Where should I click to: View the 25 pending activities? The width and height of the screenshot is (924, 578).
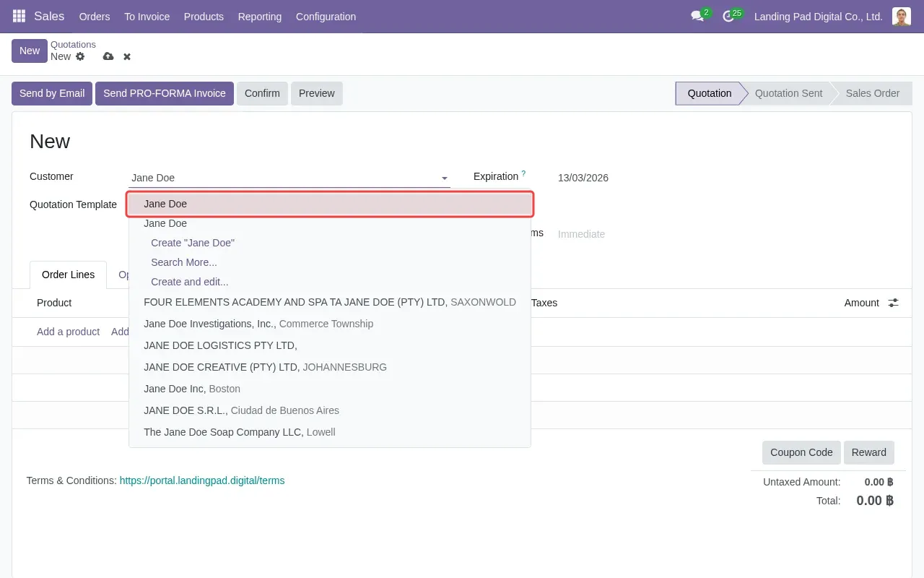[x=728, y=14]
